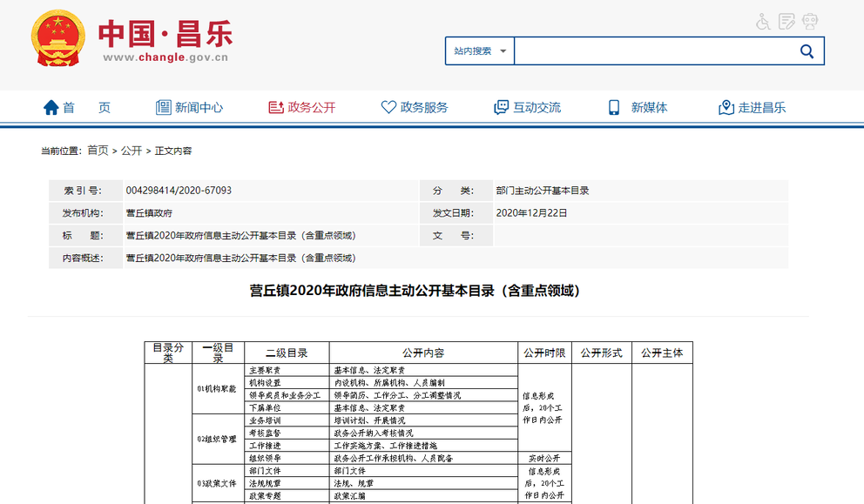This screenshot has height=504, width=864.
Task: Click 公开 in the breadcrumb
Action: 132,151
